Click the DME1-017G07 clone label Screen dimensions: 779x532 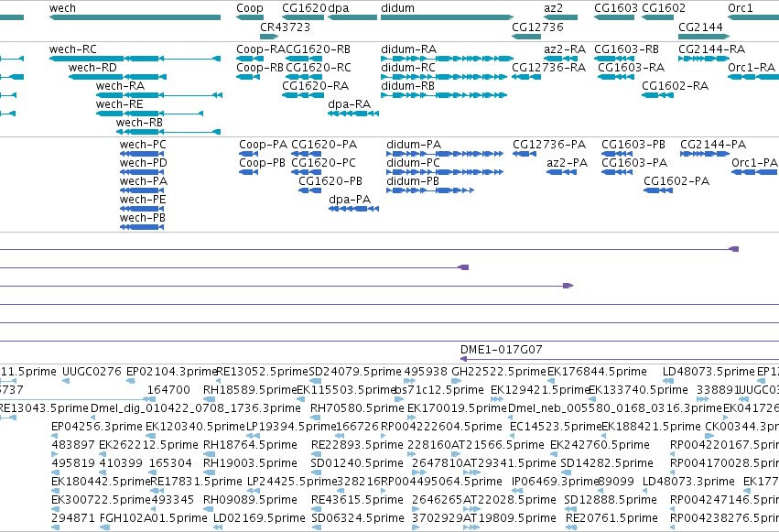click(x=501, y=350)
